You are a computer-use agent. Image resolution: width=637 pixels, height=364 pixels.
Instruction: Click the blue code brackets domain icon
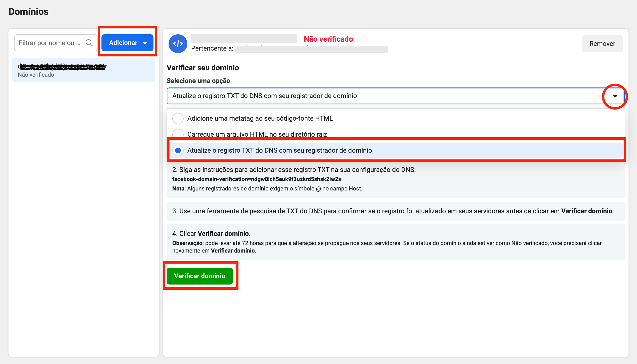point(178,44)
